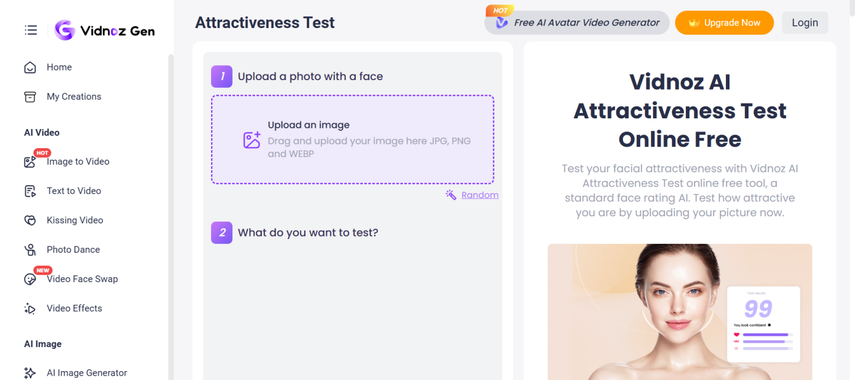Click the Vidnoz Gen logo
This screenshot has width=855, height=380.
tap(105, 31)
